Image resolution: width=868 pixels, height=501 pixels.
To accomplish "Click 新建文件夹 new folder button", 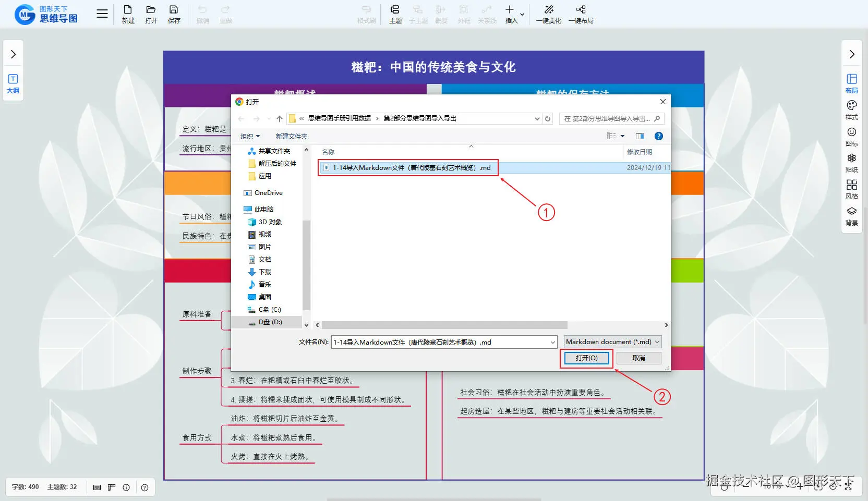I will tap(292, 136).
